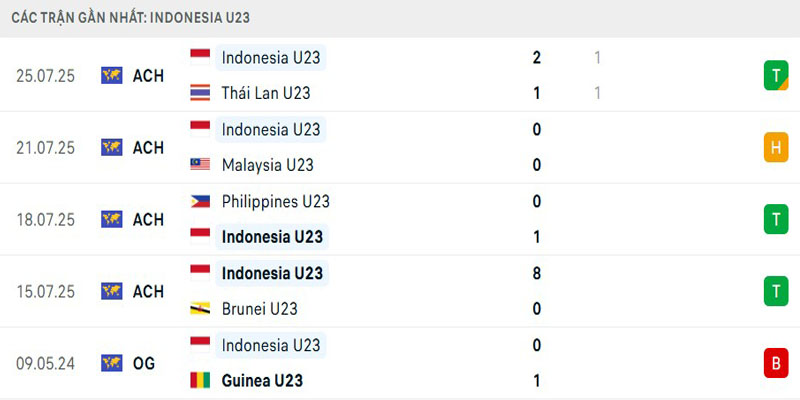This screenshot has width=800, height=400.
Task: Click the Malaysia flag icon
Action: 200,165
